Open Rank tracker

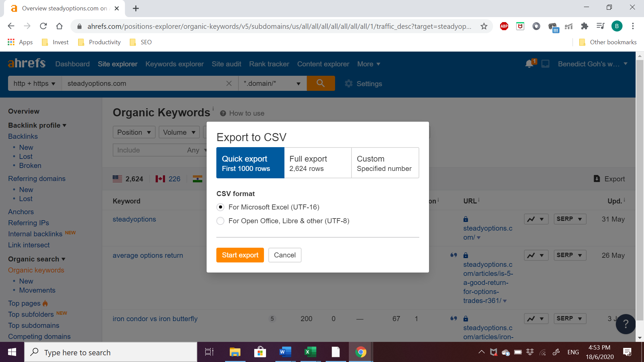269,64
